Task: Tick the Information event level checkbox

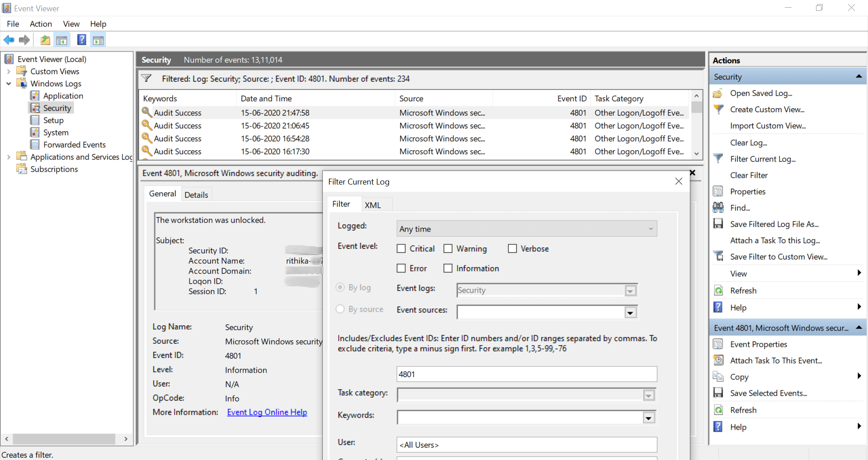Action: (x=448, y=268)
